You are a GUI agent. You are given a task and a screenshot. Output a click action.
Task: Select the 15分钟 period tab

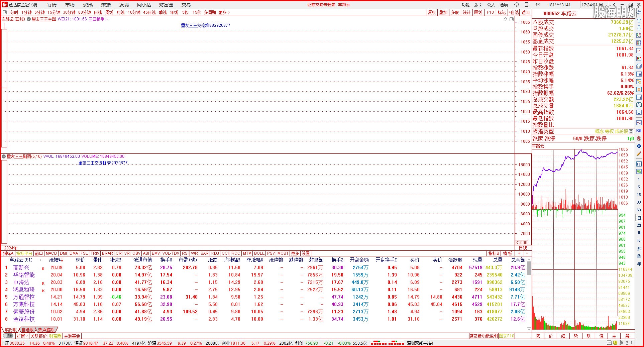coord(54,12)
